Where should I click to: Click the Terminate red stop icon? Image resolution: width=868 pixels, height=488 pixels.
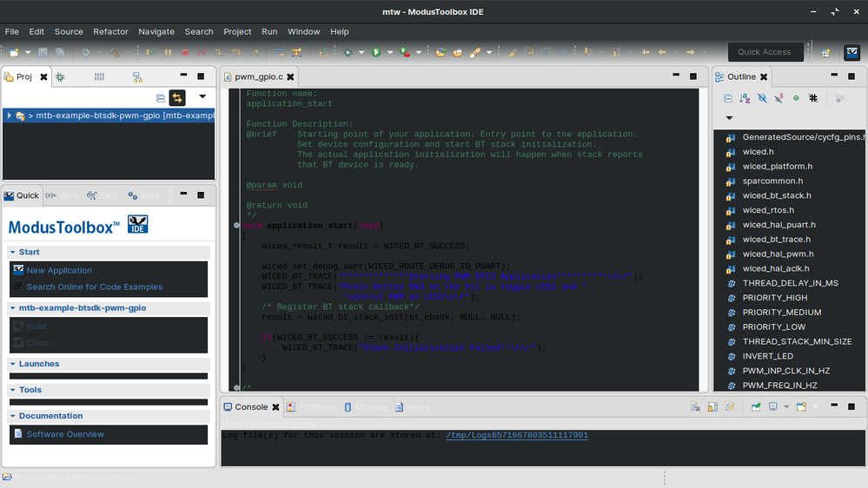point(185,52)
